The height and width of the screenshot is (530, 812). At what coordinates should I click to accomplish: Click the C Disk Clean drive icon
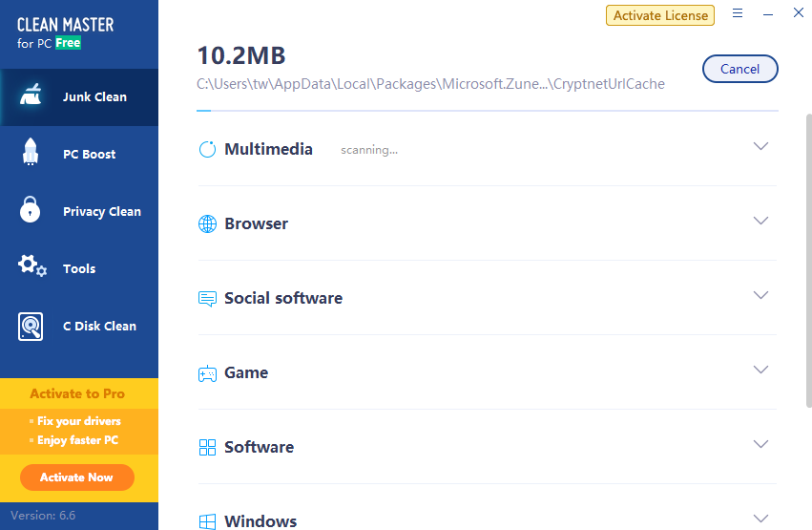click(x=31, y=327)
